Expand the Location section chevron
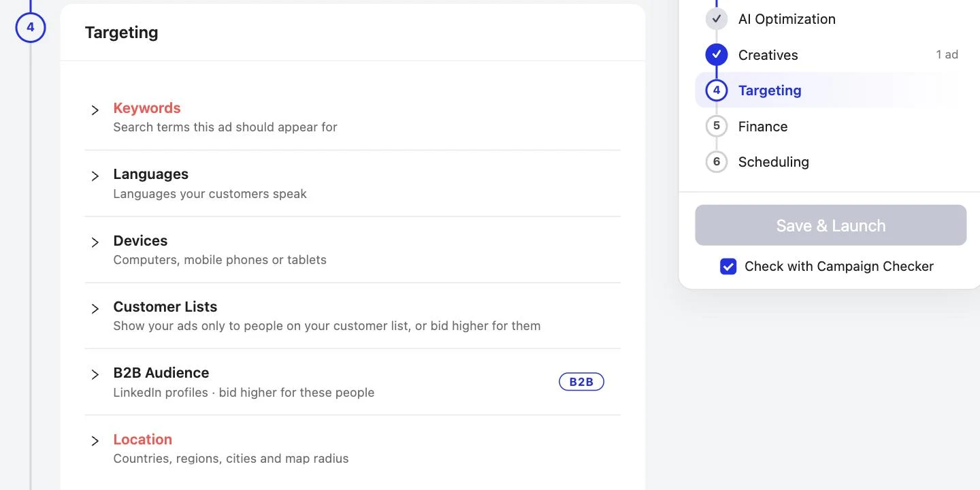 click(95, 441)
